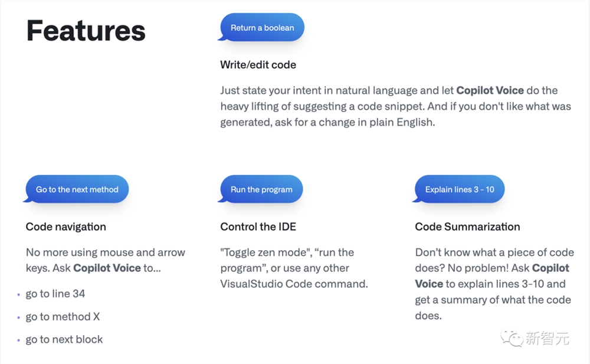Click bold 'Copilot Voice' in Code navigation text
This screenshot has width=590, height=364.
(x=107, y=268)
